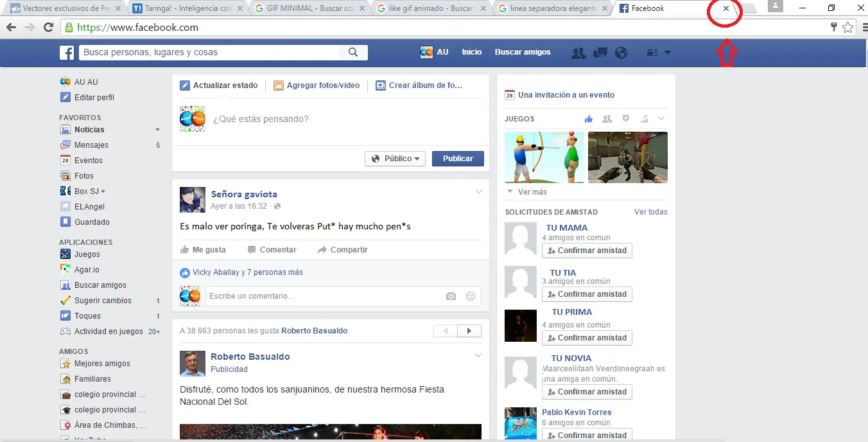The image size is (868, 442).
Task: Open Mensajes in left sidebar
Action: [x=91, y=145]
